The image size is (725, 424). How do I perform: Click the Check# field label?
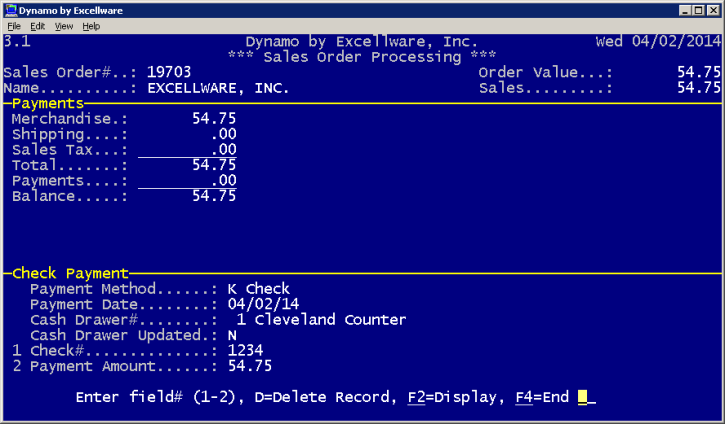[57, 350]
